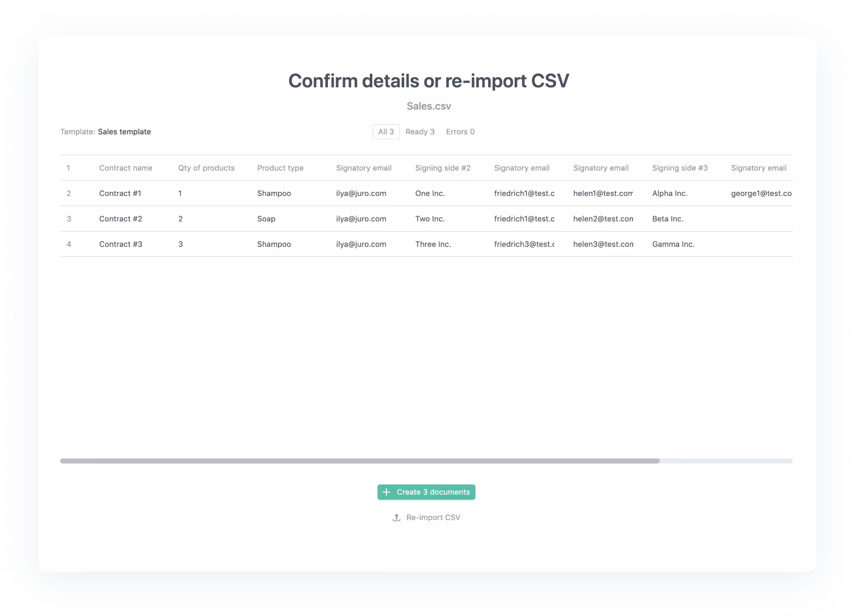This screenshot has height=616, width=859.
Task: Click the plus icon on Create documents button
Action: pos(387,492)
